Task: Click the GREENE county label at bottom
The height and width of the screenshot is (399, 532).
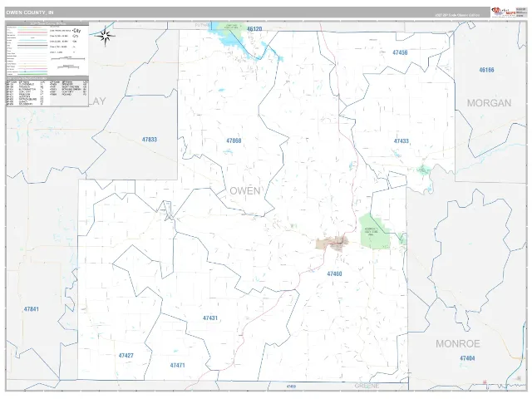Action: point(367,386)
